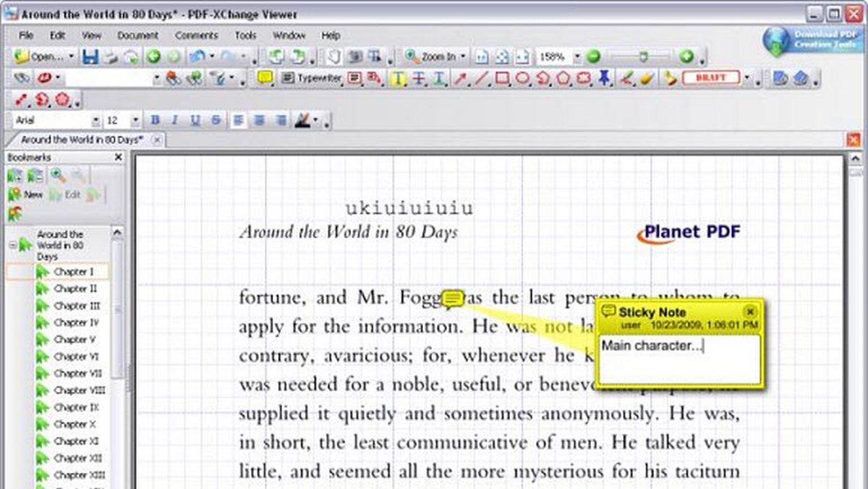Screen dimensions: 868x489
Task: Open the 158% zoom level dropdown
Action: pyautogui.click(x=576, y=56)
